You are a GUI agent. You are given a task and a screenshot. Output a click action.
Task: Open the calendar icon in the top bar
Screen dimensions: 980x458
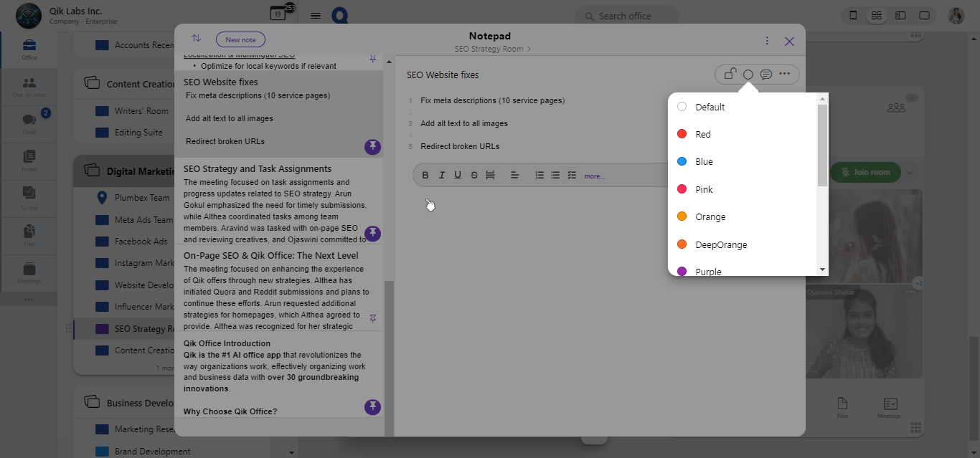(277, 14)
